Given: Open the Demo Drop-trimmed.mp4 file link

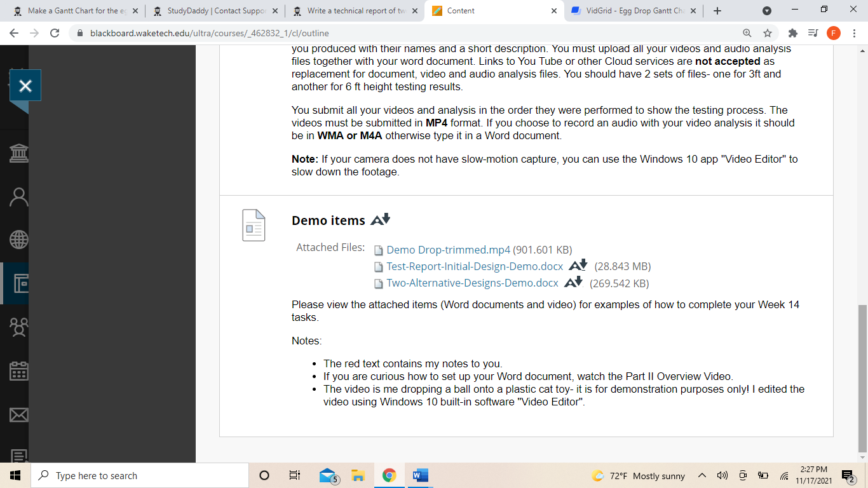Looking at the screenshot, I should click(448, 250).
